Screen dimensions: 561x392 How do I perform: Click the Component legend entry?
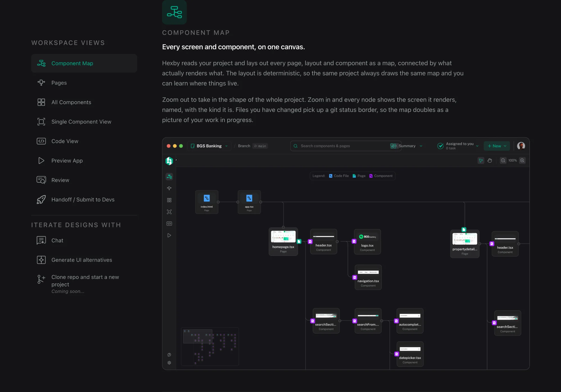tap(381, 176)
